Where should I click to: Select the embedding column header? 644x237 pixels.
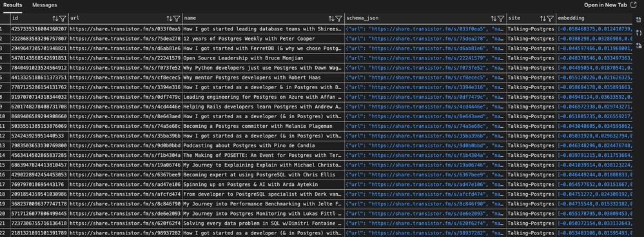click(x=594, y=19)
